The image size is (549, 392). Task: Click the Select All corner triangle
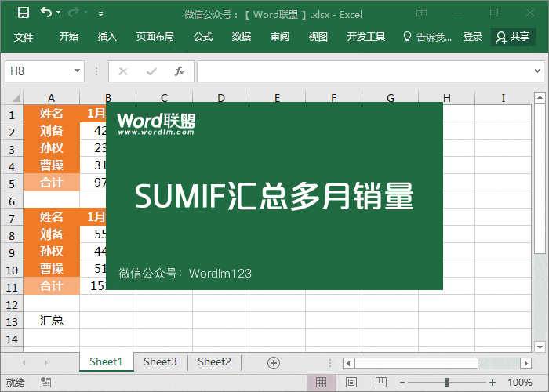16,98
